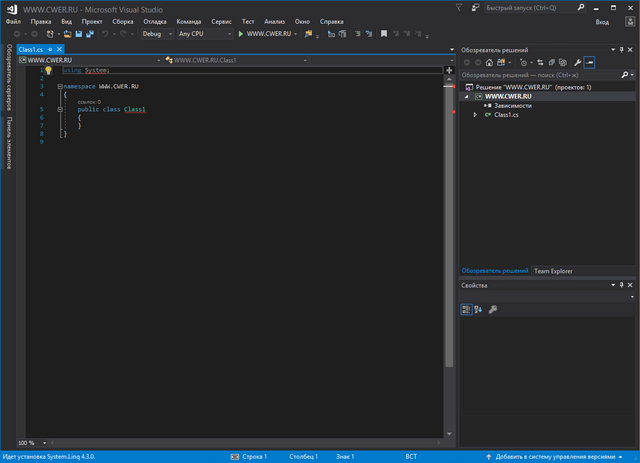The image size is (640, 463).
Task: Toggle Categorized view in Properties panel
Action: (x=466, y=309)
